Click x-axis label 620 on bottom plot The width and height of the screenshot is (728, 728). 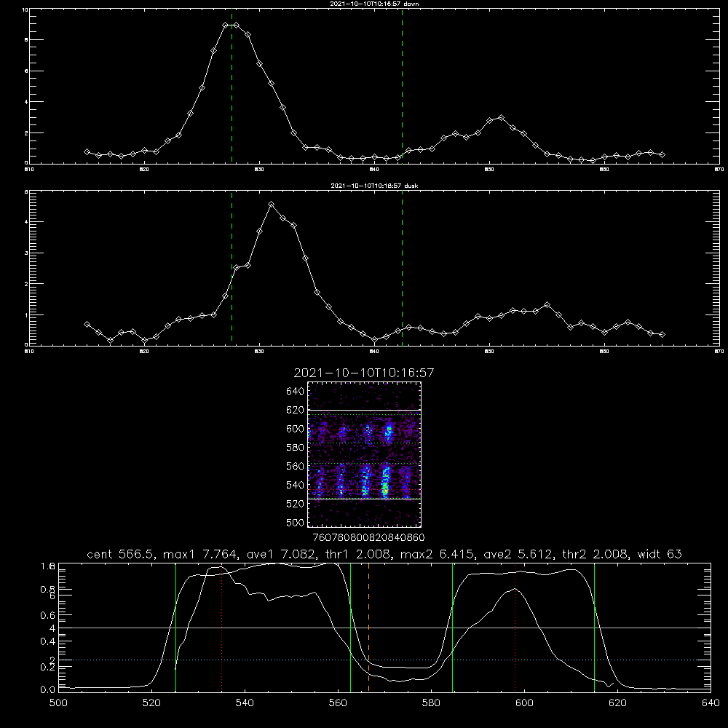(x=617, y=703)
